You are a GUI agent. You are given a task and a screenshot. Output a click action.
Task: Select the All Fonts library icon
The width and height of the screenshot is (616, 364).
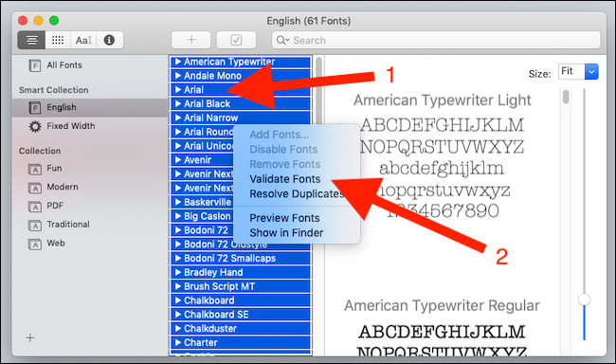[34, 65]
